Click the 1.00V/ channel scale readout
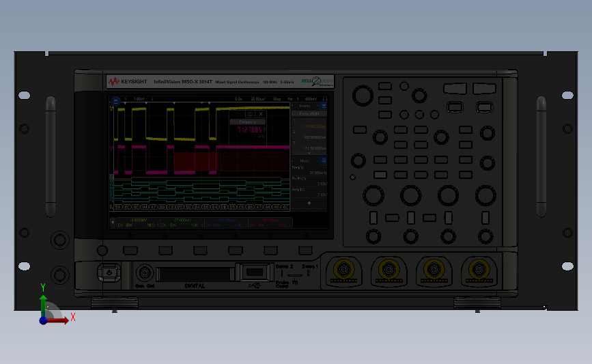This screenshot has height=364, width=592. (x=139, y=99)
